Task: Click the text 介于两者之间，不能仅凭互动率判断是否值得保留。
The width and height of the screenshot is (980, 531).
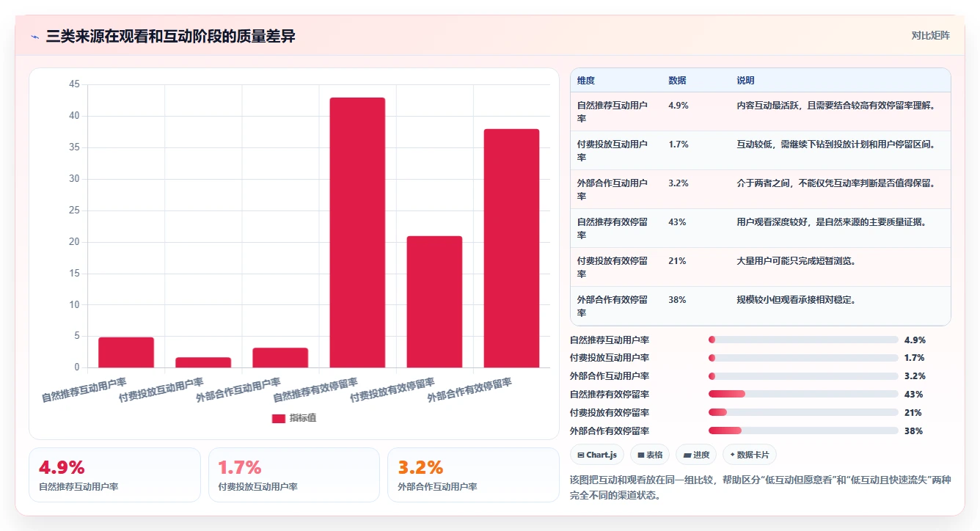Action: tap(836, 183)
